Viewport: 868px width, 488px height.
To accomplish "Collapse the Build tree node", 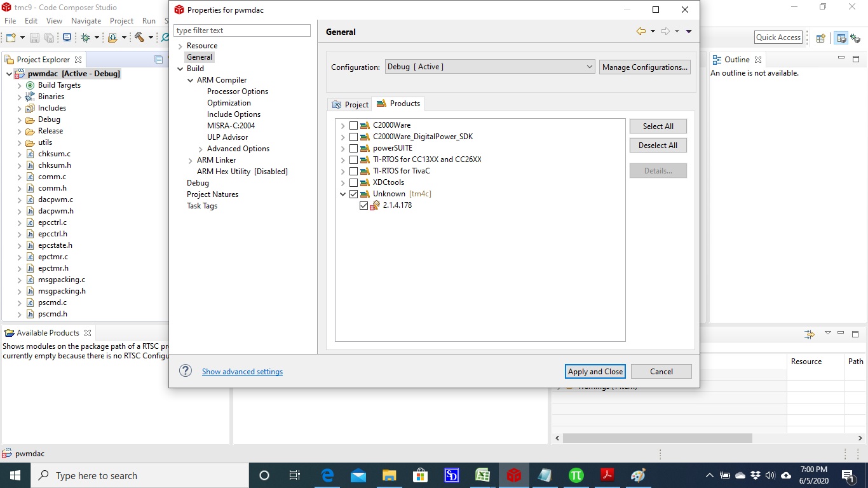I will pos(180,69).
